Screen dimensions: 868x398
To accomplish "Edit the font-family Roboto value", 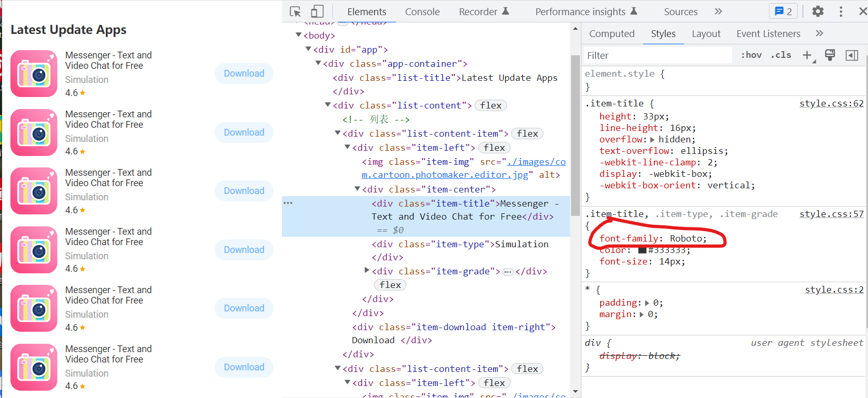I will tap(686, 238).
